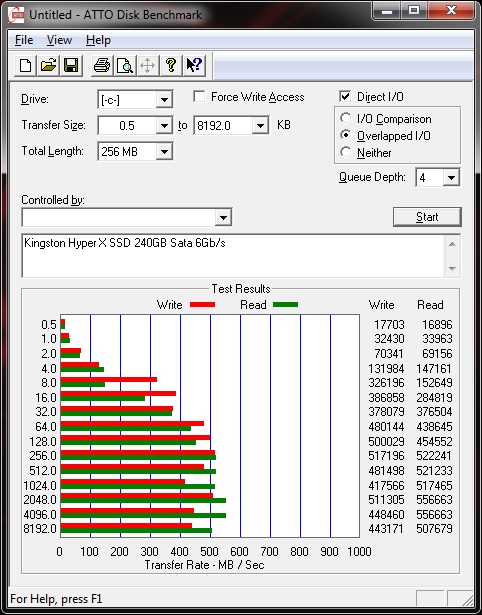Click the Start benchmark button

click(x=427, y=217)
